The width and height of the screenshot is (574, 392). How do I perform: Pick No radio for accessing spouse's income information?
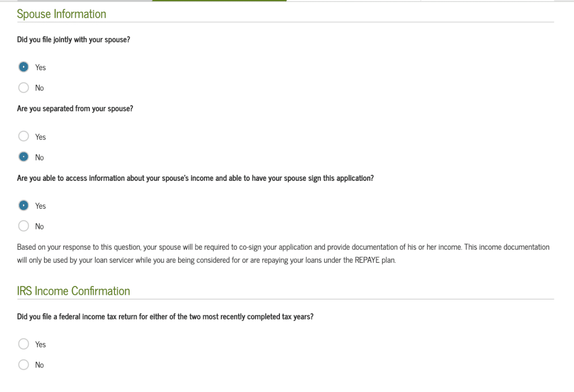pyautogui.click(x=23, y=226)
